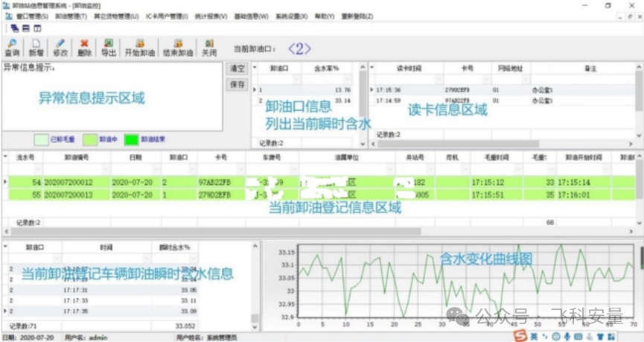Click the 开始卸油 start unloading icon
This screenshot has width=644, height=342.
(140, 48)
